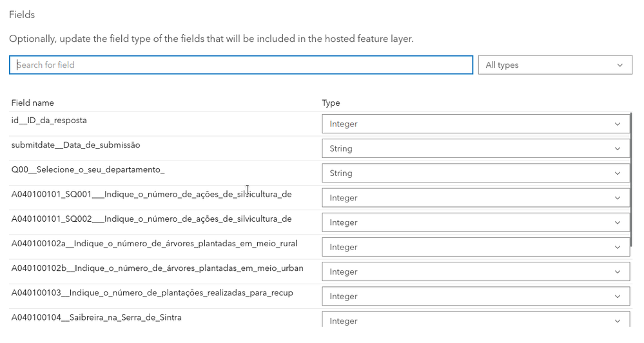Open type dropdown for Q00__Selecione_o_seu_departamento_

coord(476,173)
